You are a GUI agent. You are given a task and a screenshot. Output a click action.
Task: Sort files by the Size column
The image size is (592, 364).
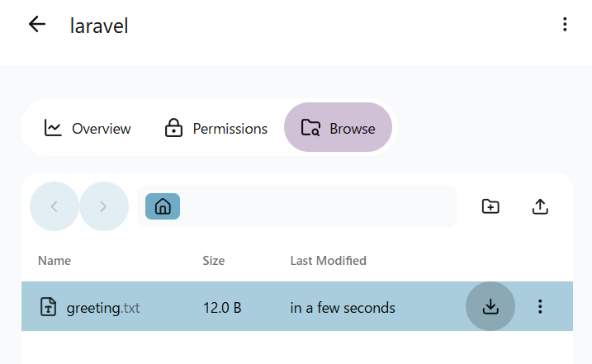click(213, 261)
